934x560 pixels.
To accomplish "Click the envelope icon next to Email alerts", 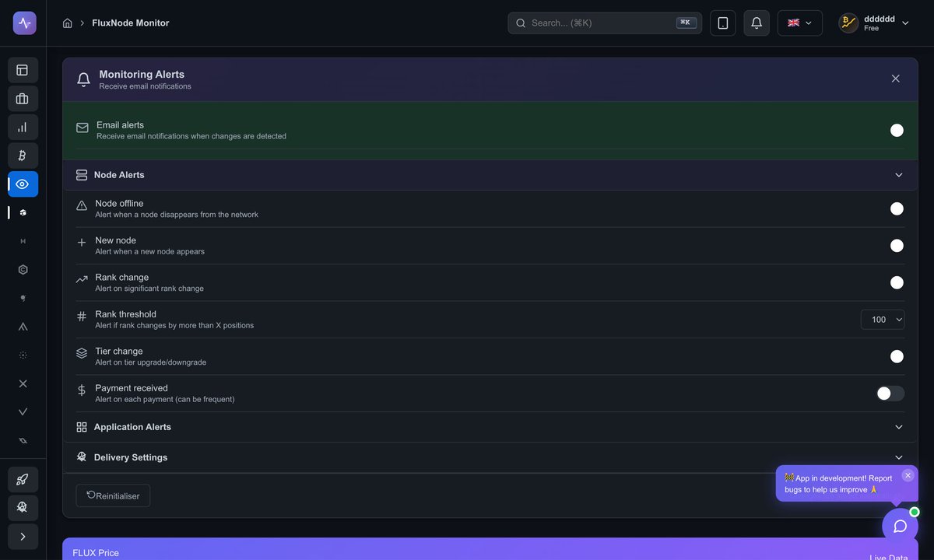I will [x=83, y=128].
